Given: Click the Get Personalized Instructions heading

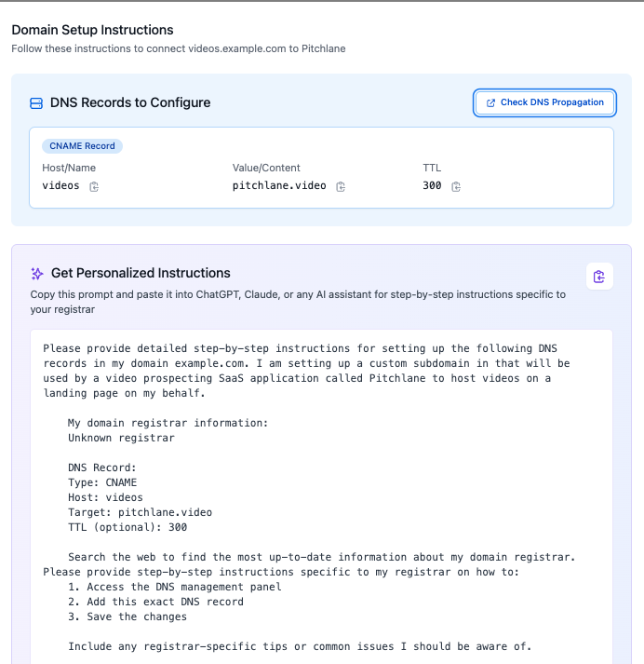Looking at the screenshot, I should tap(141, 273).
